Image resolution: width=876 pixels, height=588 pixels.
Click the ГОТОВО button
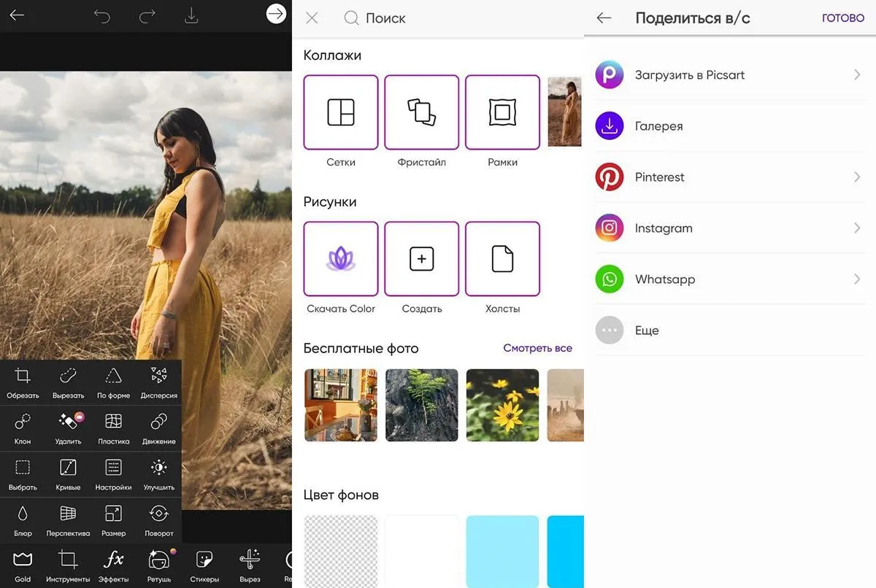pos(842,18)
